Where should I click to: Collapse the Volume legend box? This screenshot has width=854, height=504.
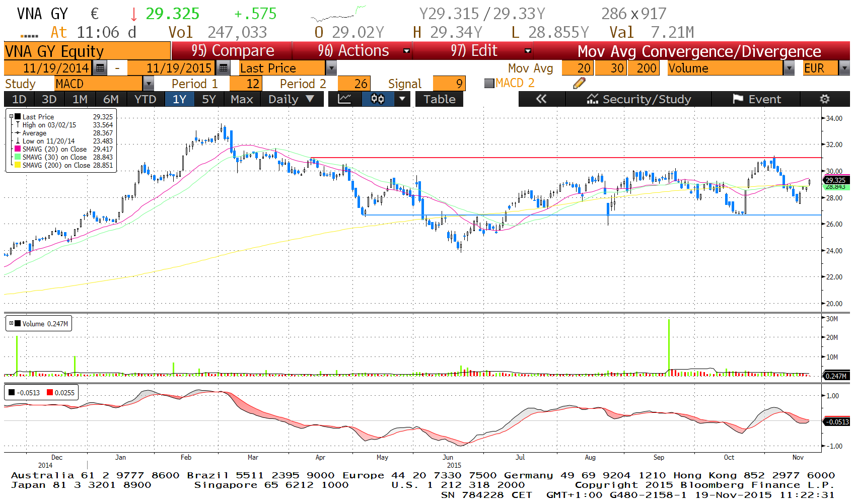click(11, 323)
